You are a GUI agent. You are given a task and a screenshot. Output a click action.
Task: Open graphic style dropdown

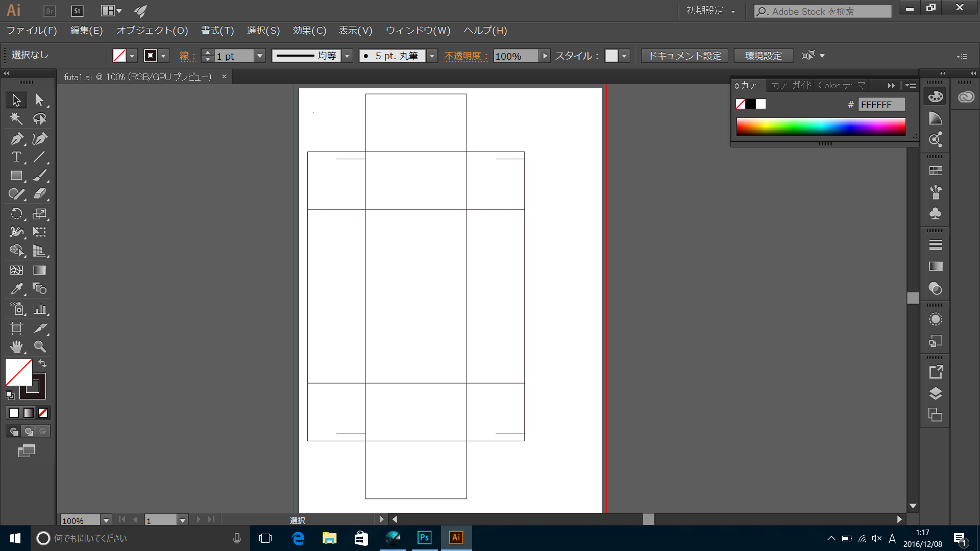point(624,56)
